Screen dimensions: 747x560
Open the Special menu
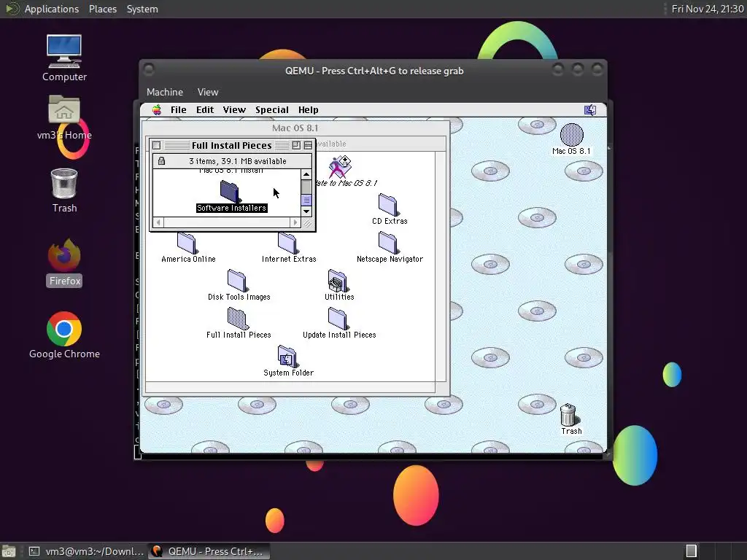tap(271, 110)
